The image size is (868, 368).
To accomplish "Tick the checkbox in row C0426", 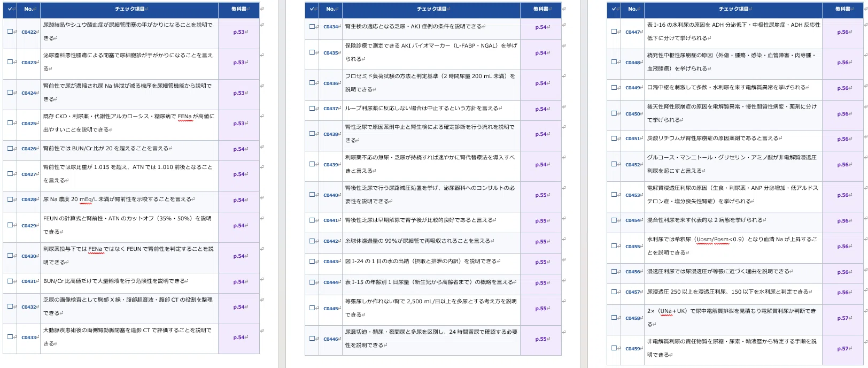I will click(x=10, y=149).
